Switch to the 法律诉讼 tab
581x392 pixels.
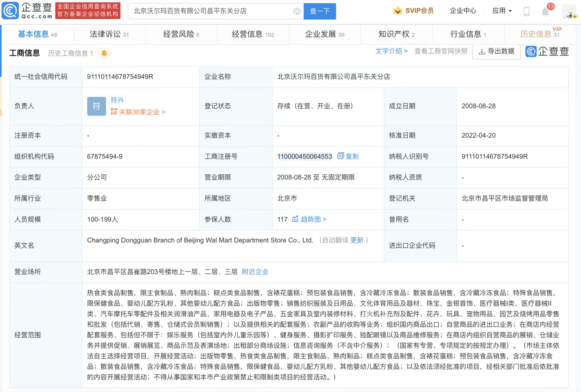pyautogui.click(x=109, y=34)
